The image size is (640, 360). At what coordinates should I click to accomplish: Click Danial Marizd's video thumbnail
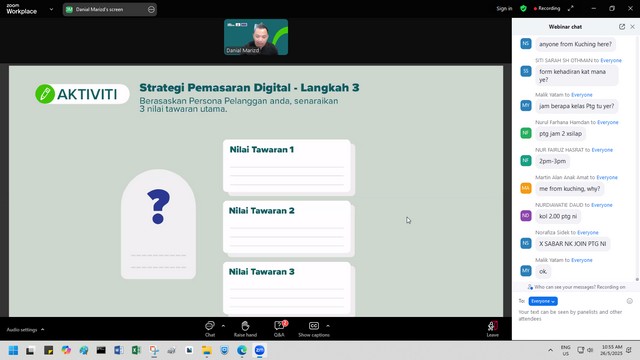click(x=256, y=37)
